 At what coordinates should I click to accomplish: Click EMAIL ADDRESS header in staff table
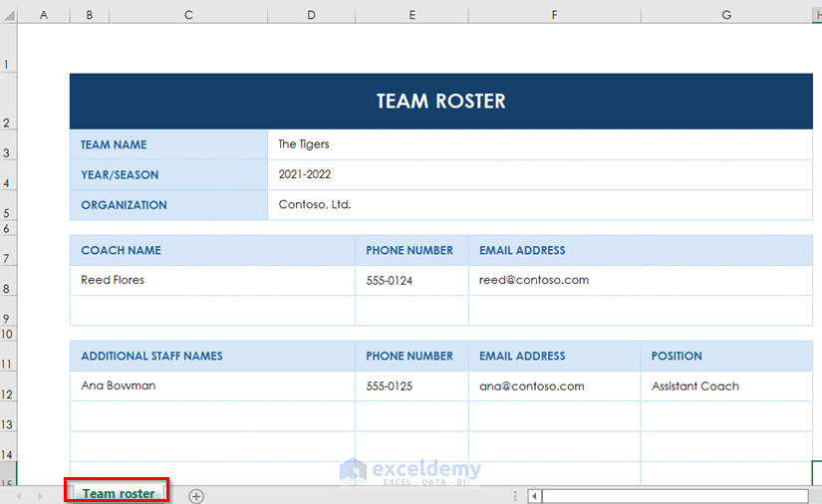coord(554,357)
